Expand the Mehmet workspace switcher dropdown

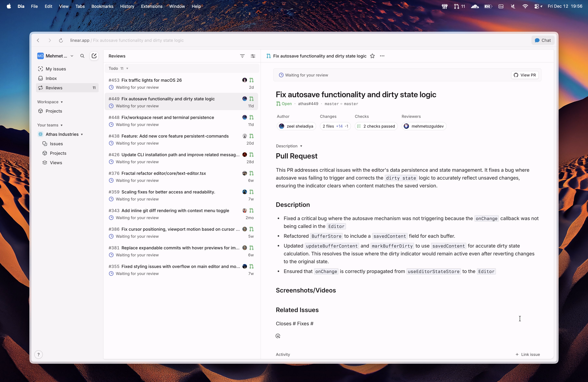tap(72, 56)
